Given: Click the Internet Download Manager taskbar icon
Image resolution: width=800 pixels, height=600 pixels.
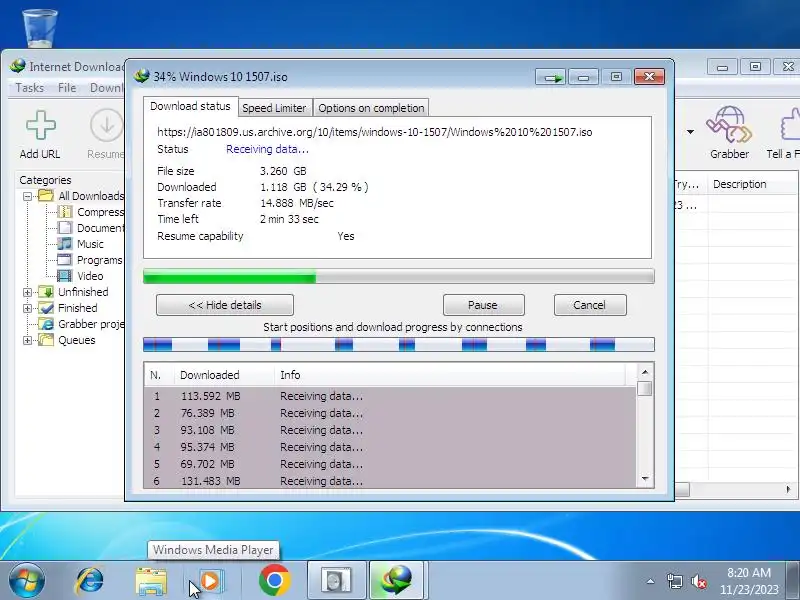Looking at the screenshot, I should click(x=397, y=581).
